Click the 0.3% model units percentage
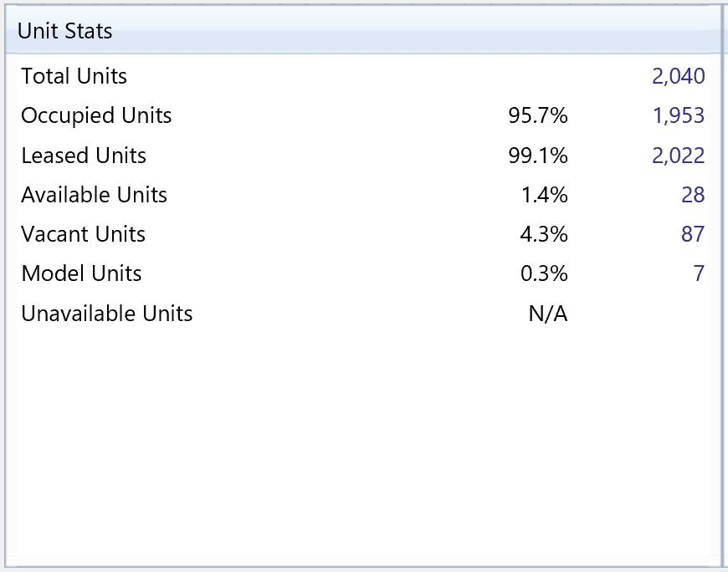 (544, 273)
